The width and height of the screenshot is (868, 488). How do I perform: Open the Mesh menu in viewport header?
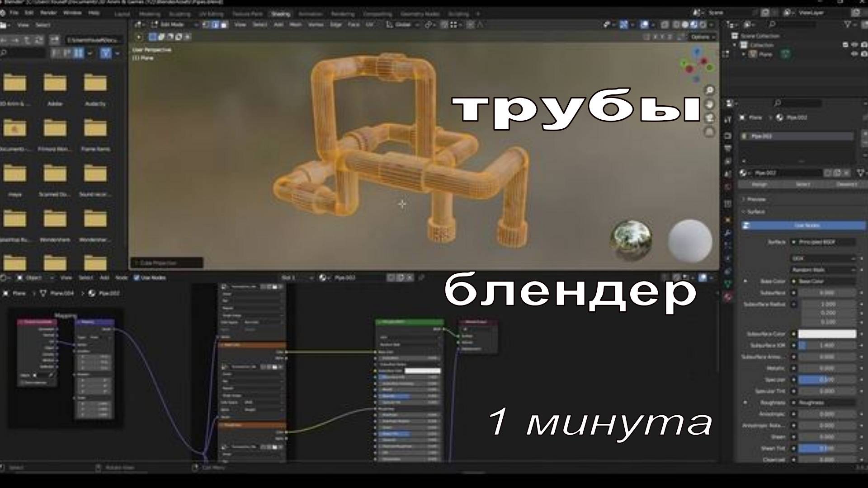(x=295, y=25)
